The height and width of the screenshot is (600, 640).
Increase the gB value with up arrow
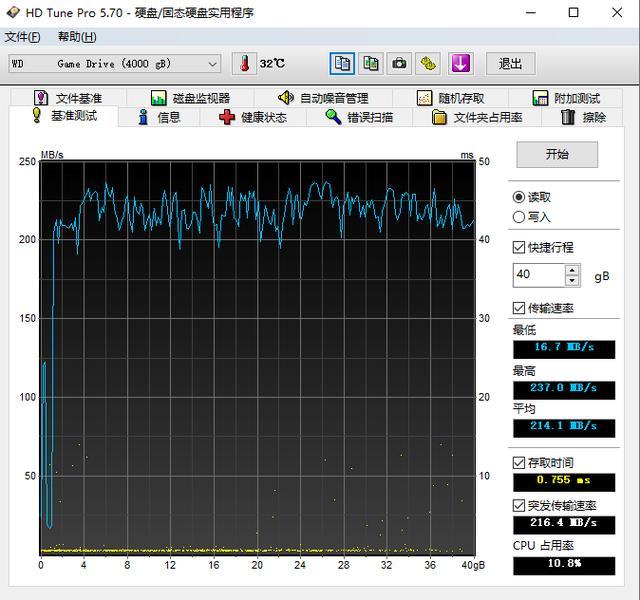(572, 269)
